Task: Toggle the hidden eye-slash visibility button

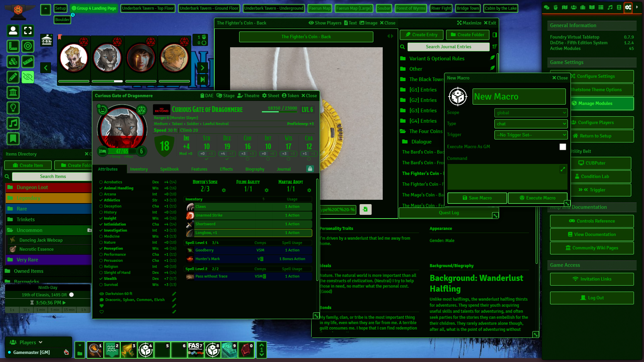Action: [x=28, y=77]
